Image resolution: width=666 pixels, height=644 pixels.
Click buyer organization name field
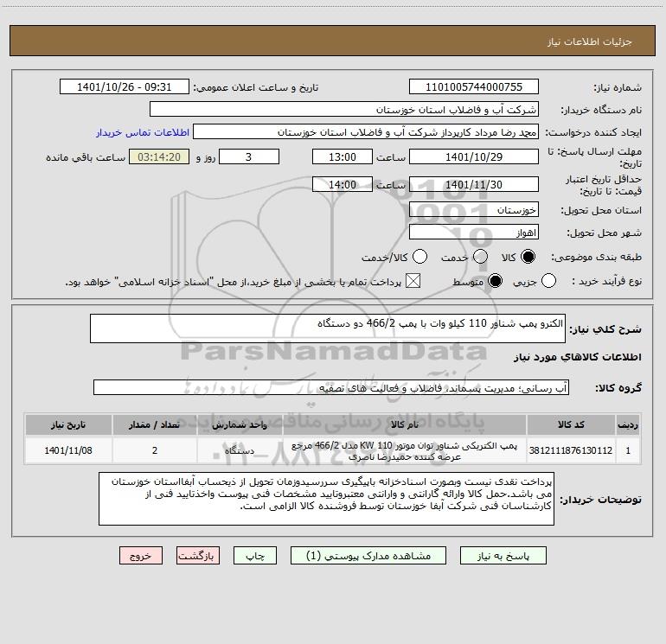click(344, 110)
